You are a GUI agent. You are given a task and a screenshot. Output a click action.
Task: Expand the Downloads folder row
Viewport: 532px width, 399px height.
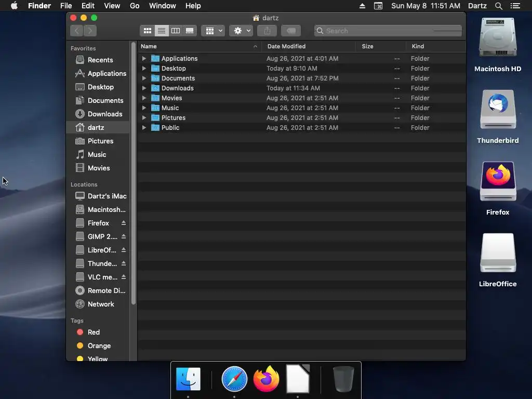pyautogui.click(x=144, y=88)
